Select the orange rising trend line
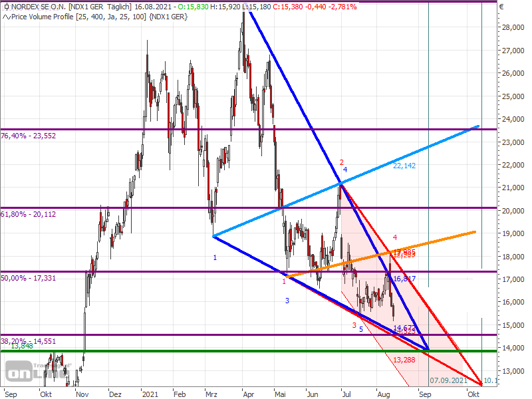This screenshot has width=532, height=399. [x=381, y=255]
